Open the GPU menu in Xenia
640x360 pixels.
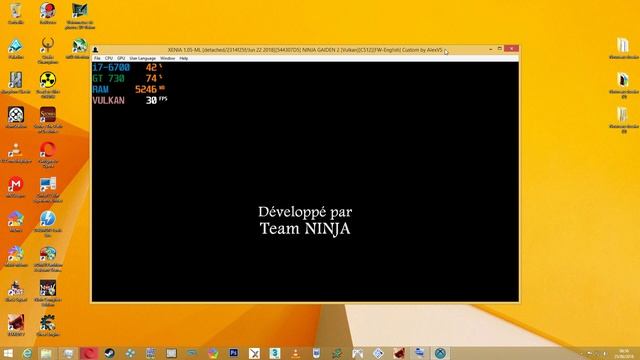(x=121, y=58)
